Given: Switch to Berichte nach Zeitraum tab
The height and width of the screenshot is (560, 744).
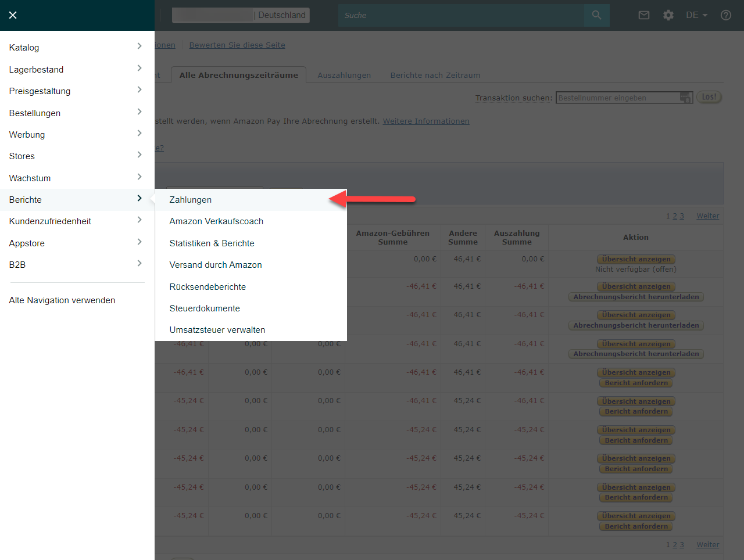Looking at the screenshot, I should pyautogui.click(x=435, y=75).
